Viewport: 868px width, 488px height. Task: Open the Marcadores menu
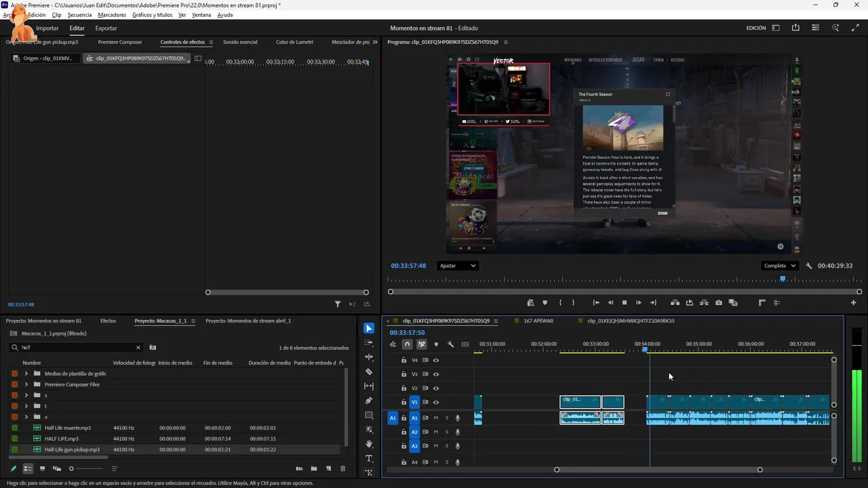[112, 15]
